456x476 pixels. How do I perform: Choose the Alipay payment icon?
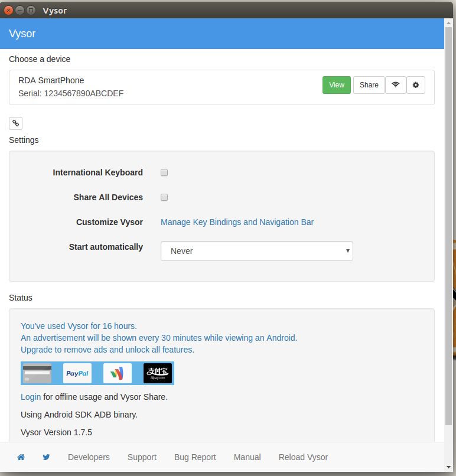tap(158, 373)
